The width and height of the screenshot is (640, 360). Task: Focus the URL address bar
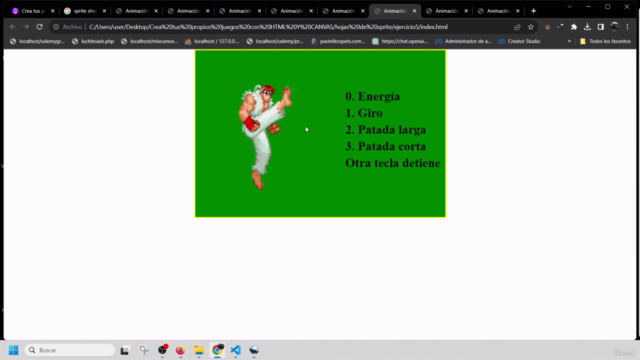click(268, 27)
